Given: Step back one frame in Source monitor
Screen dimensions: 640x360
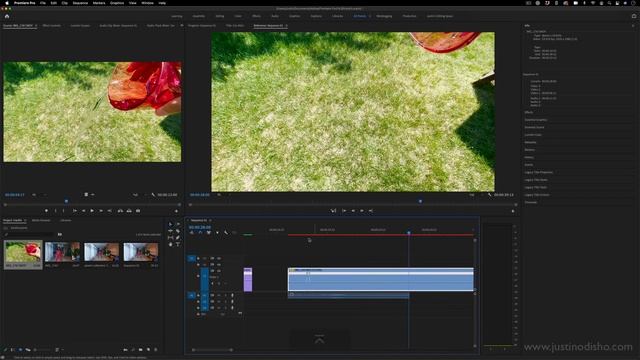Looking at the screenshot, I should (x=83, y=211).
